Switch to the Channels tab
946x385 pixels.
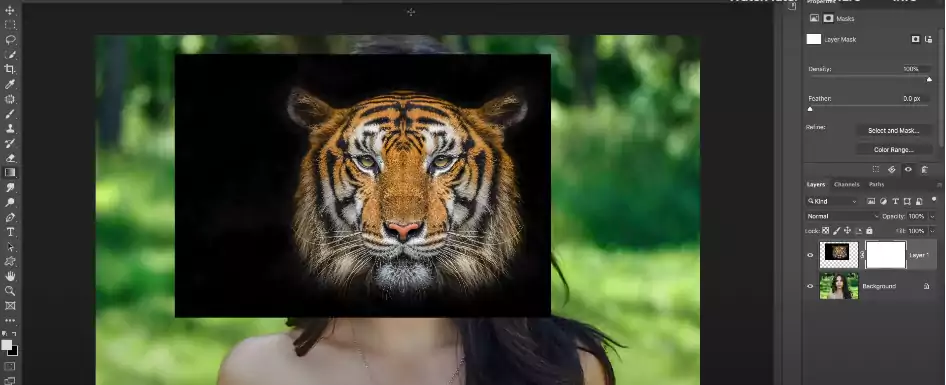846,185
